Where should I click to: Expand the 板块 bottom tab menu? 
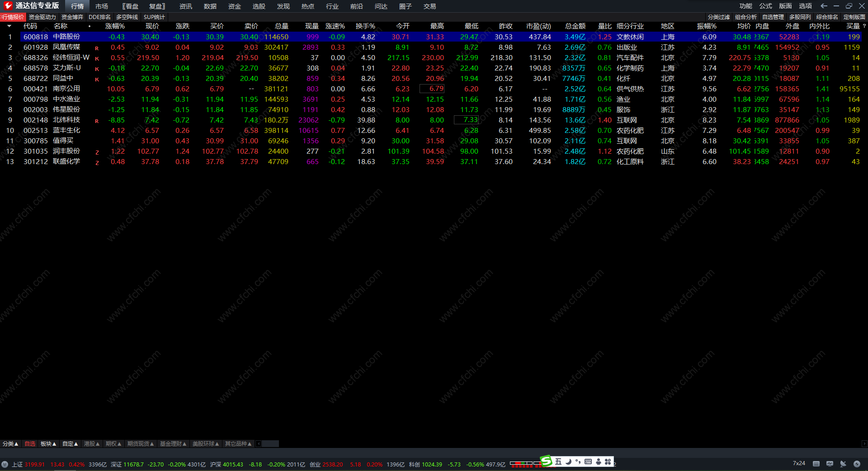(48, 444)
